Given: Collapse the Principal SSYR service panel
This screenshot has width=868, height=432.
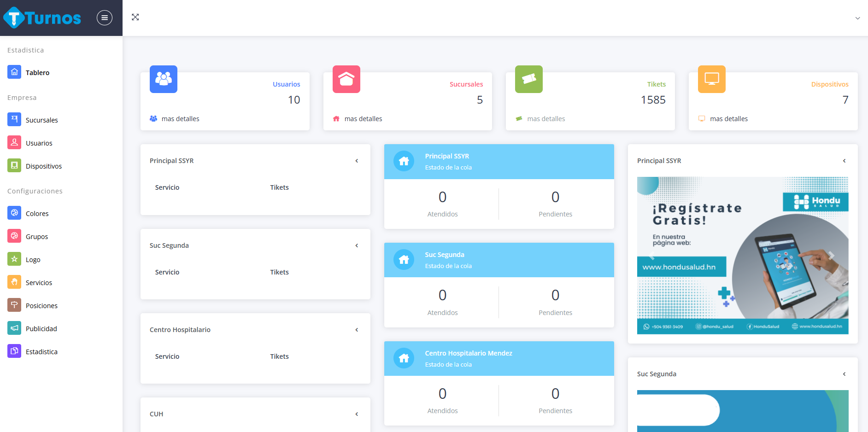Looking at the screenshot, I should coord(357,161).
